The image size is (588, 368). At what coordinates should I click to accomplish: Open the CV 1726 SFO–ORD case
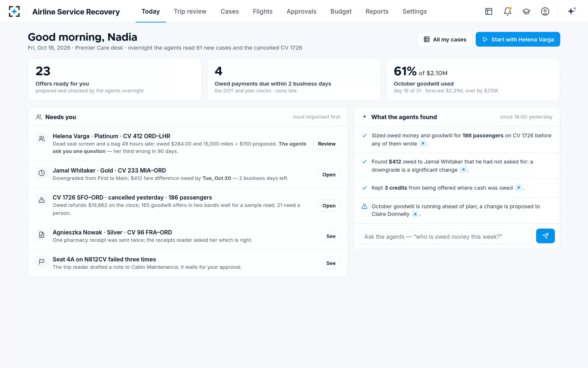tap(329, 206)
